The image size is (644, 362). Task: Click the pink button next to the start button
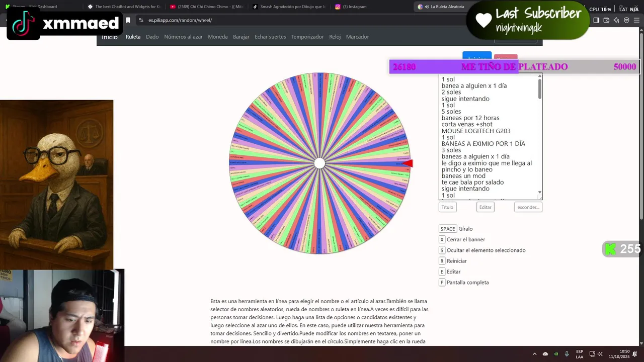tap(506, 57)
